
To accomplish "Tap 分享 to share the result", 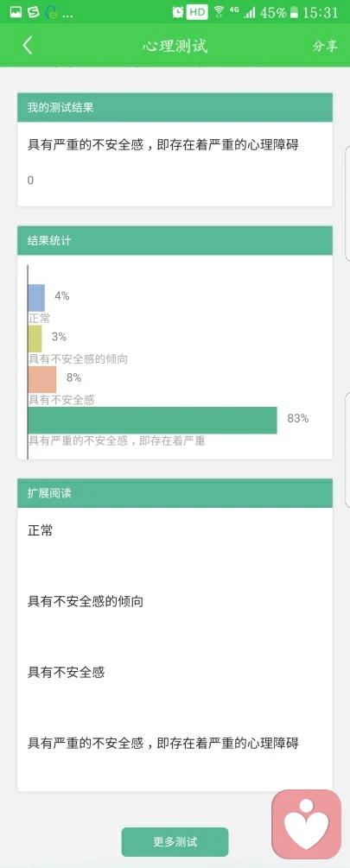I will pyautogui.click(x=325, y=46).
